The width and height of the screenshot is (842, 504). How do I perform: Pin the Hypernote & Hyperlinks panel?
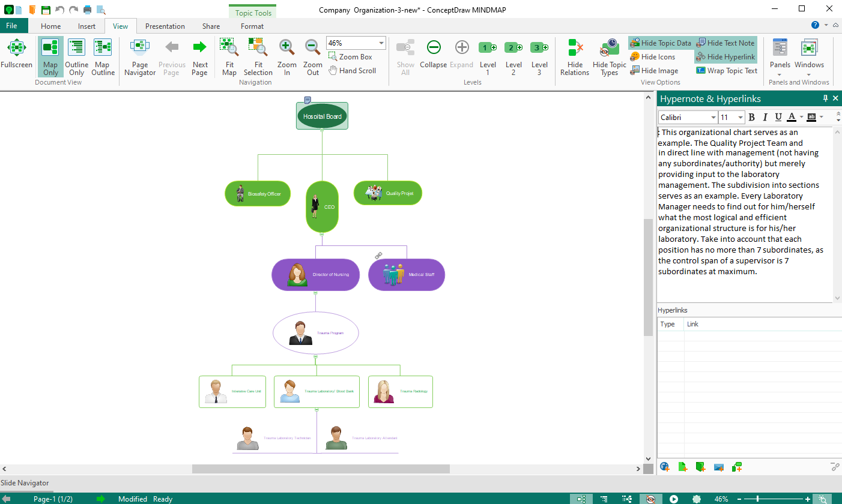(825, 98)
